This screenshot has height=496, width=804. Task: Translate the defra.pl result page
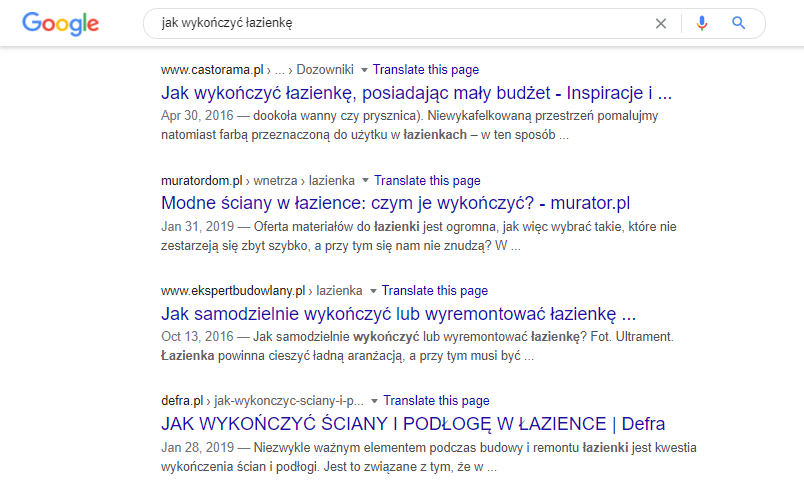point(436,401)
